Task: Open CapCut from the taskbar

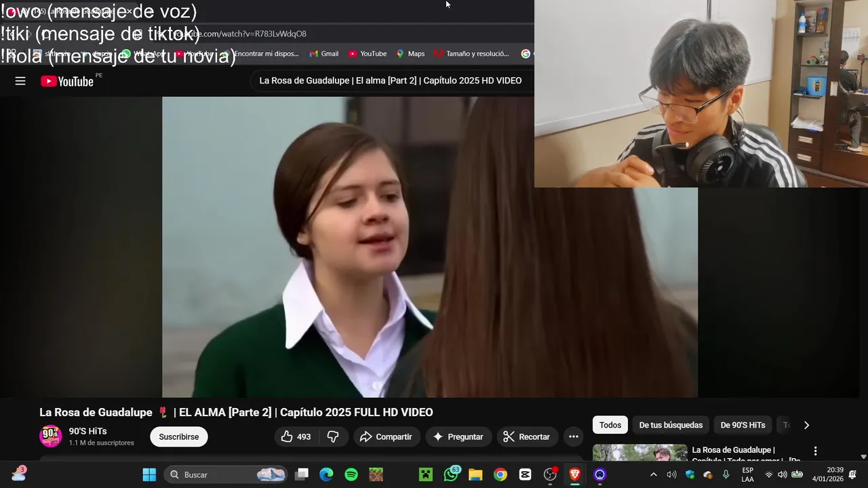Action: click(x=525, y=474)
